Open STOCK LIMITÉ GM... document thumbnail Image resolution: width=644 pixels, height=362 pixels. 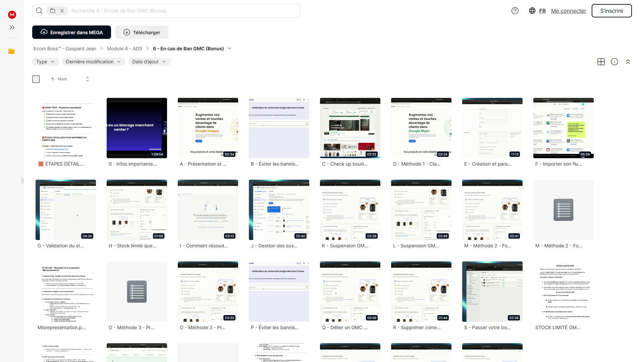[563, 292]
